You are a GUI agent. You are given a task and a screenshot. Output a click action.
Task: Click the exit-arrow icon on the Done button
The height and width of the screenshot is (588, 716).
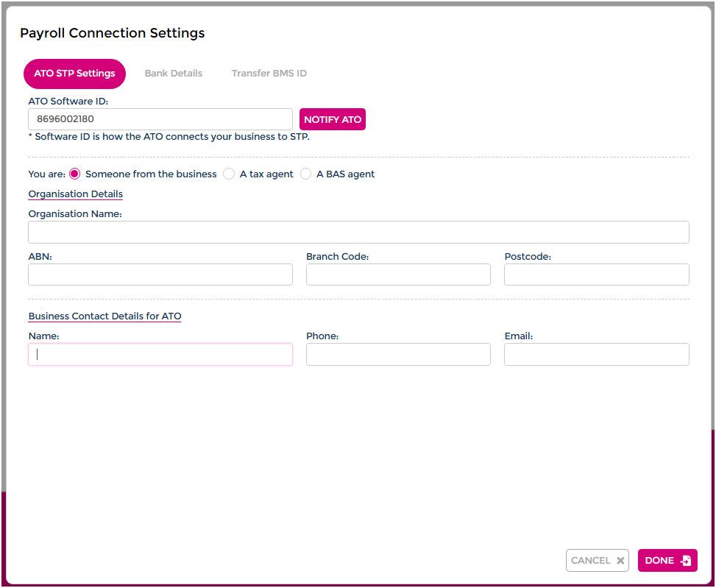click(x=686, y=561)
